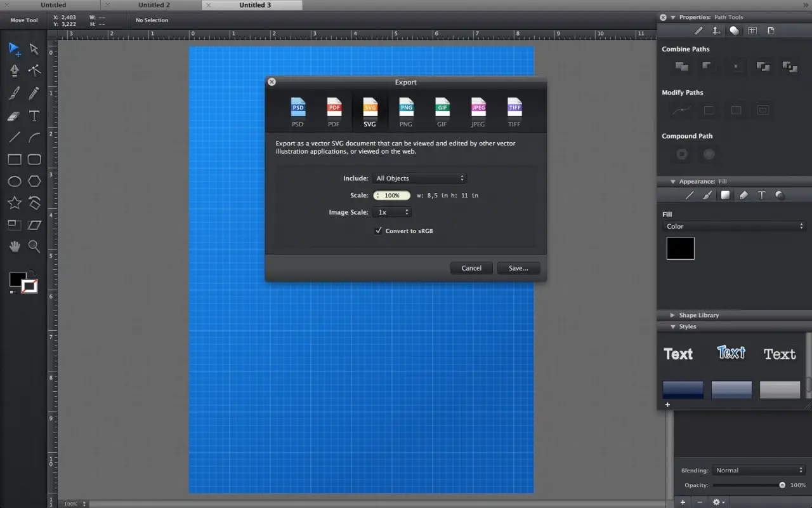Click the Opacity slider handle
The width and height of the screenshot is (812, 508).
(782, 485)
